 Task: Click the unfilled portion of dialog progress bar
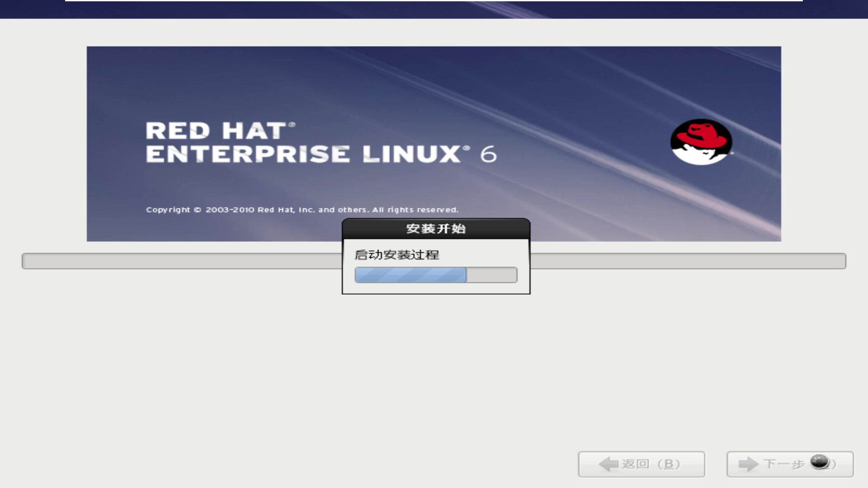(491, 275)
